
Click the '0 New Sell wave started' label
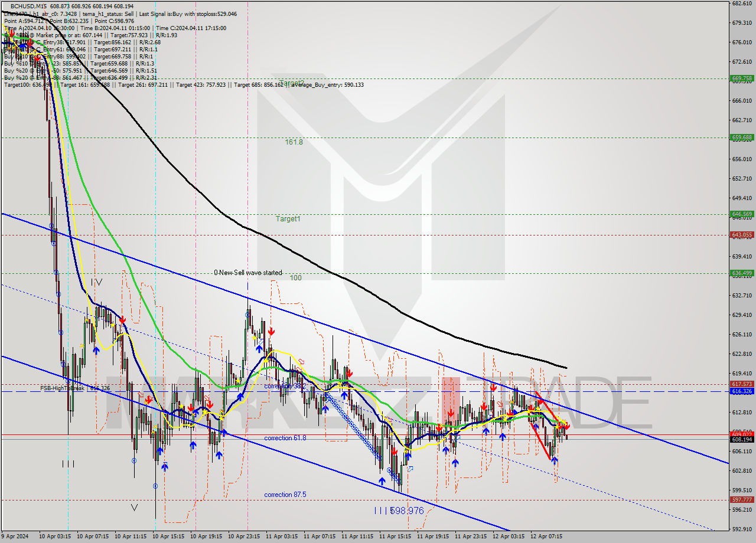pos(248,273)
